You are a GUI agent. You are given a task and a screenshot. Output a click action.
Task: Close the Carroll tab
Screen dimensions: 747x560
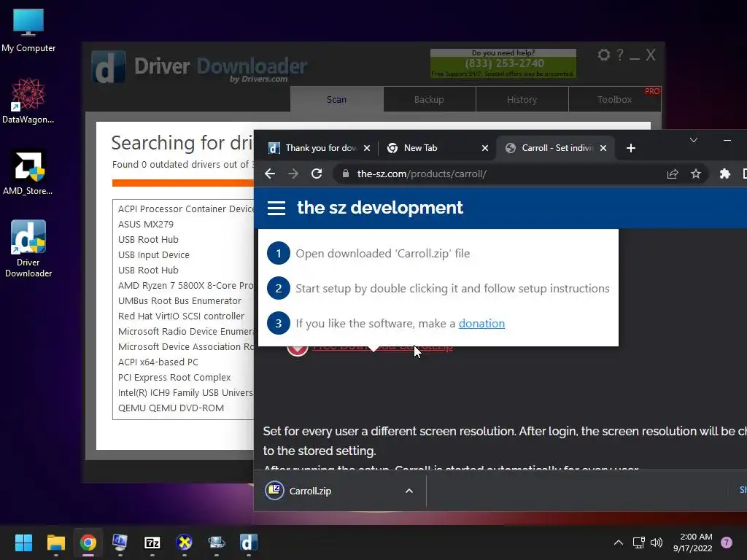(x=603, y=148)
